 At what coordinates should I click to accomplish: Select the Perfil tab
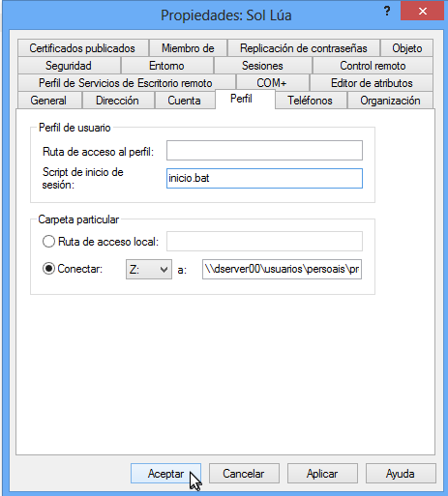click(245, 99)
